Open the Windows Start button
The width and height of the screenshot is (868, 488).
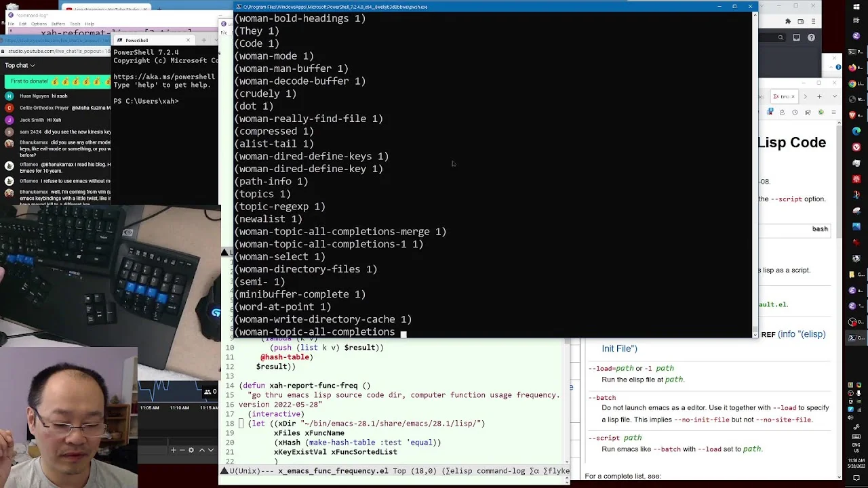[856, 7]
